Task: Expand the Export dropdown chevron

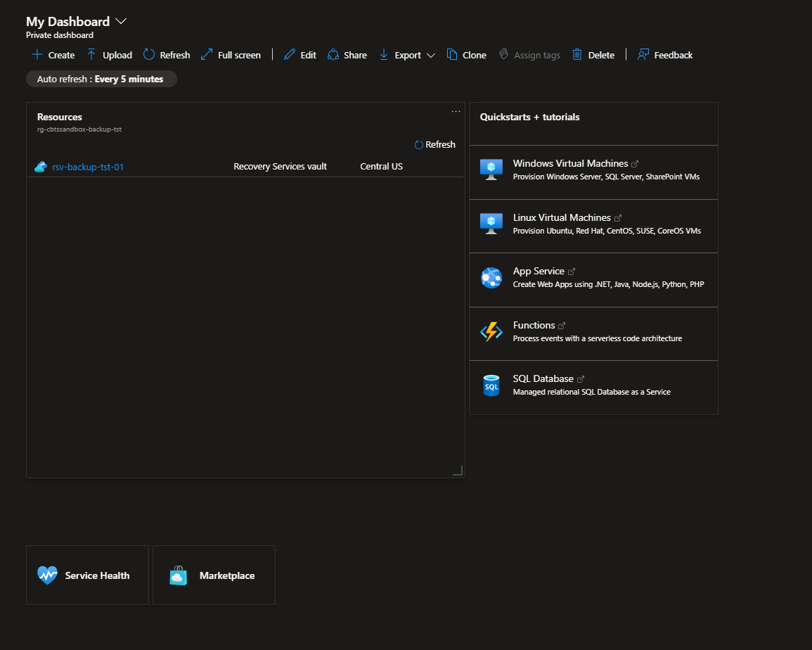Action: pyautogui.click(x=431, y=56)
